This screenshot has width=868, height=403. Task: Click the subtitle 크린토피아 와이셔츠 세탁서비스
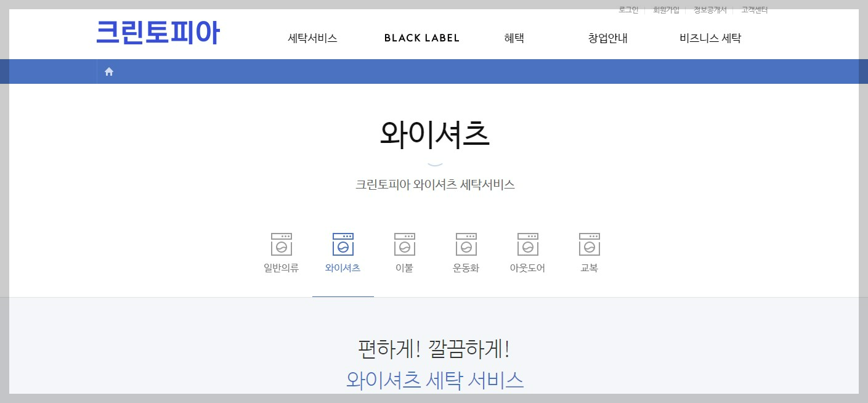tap(435, 184)
